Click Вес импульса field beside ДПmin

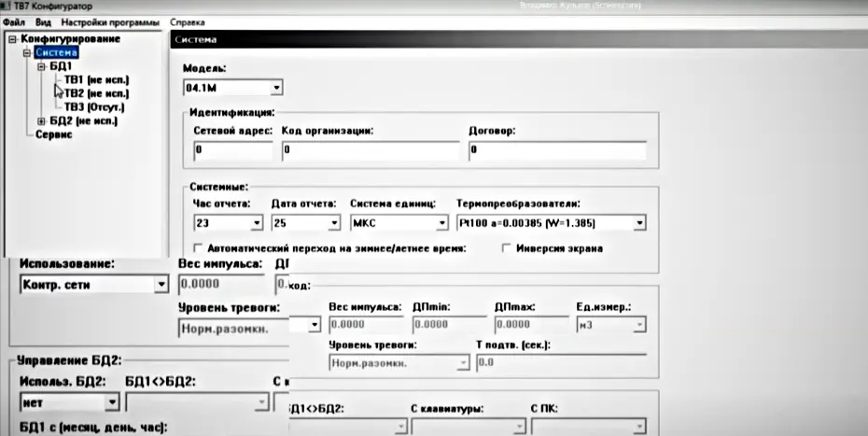tap(366, 324)
